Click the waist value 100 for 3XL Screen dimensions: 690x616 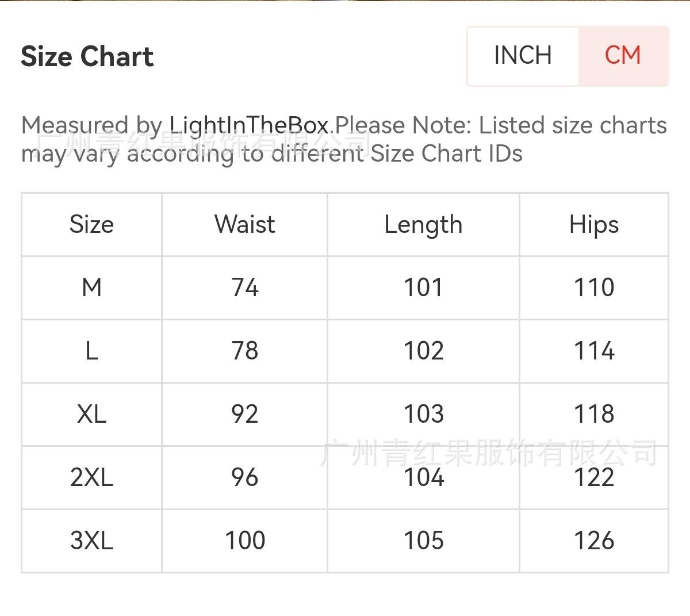245,541
